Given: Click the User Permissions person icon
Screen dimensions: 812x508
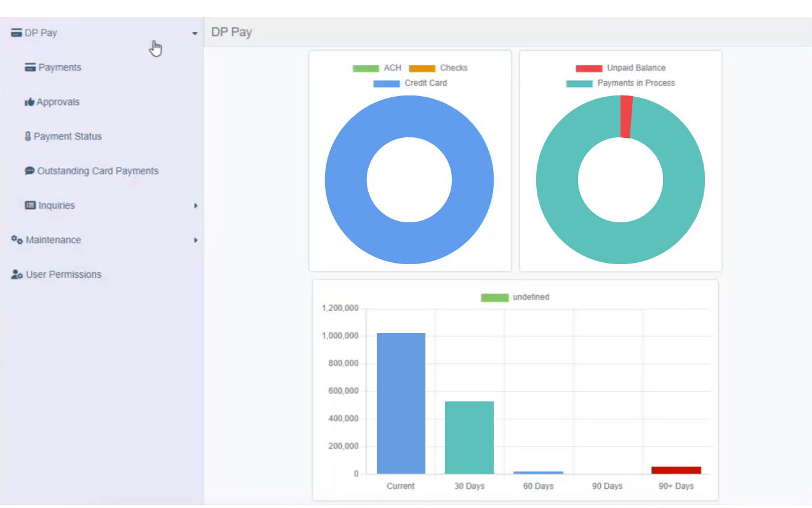Looking at the screenshot, I should 17,275.
